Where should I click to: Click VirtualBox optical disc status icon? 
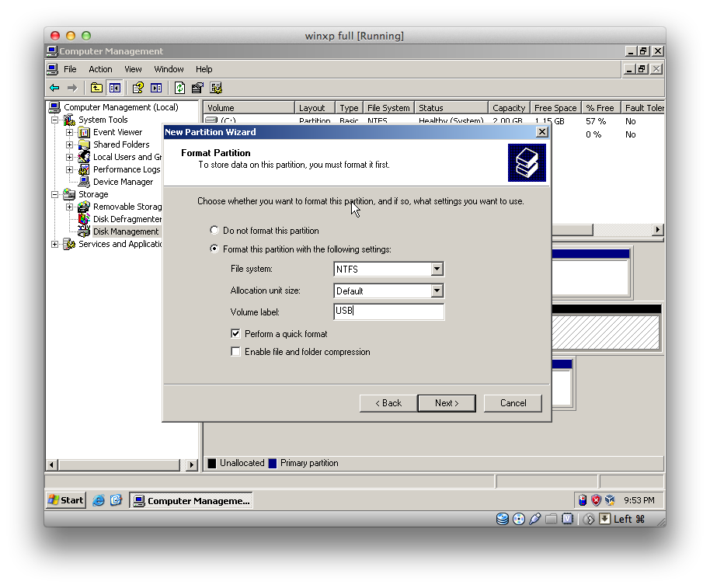519,519
